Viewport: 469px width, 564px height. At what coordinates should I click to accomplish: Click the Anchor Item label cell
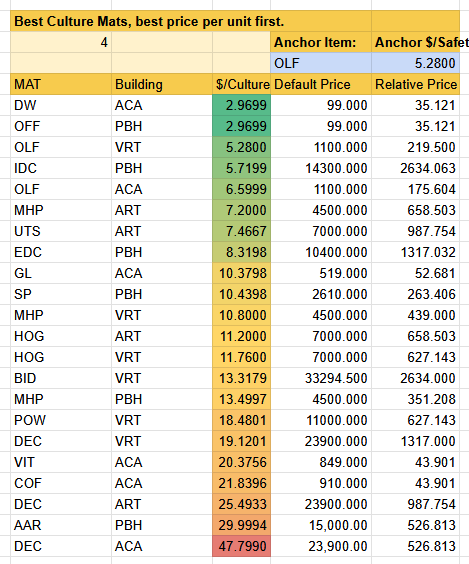click(x=321, y=42)
